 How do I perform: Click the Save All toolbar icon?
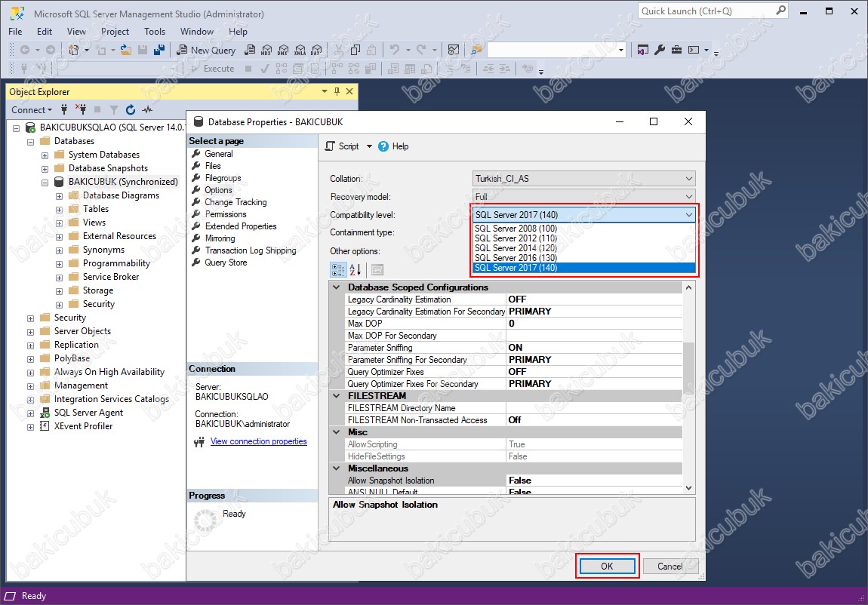click(x=159, y=51)
